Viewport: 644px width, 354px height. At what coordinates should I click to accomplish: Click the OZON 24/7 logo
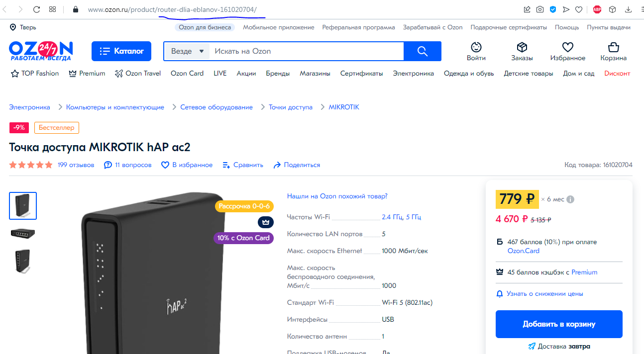[41, 51]
